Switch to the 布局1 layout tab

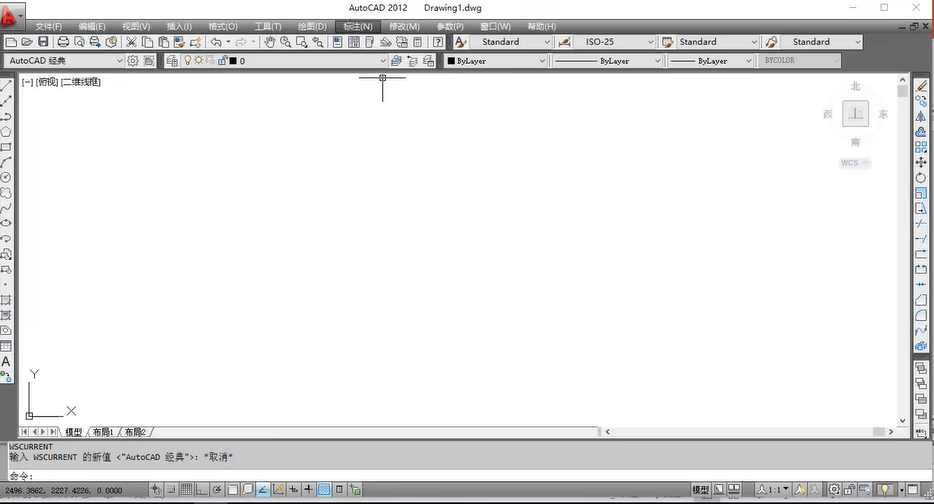(x=103, y=432)
